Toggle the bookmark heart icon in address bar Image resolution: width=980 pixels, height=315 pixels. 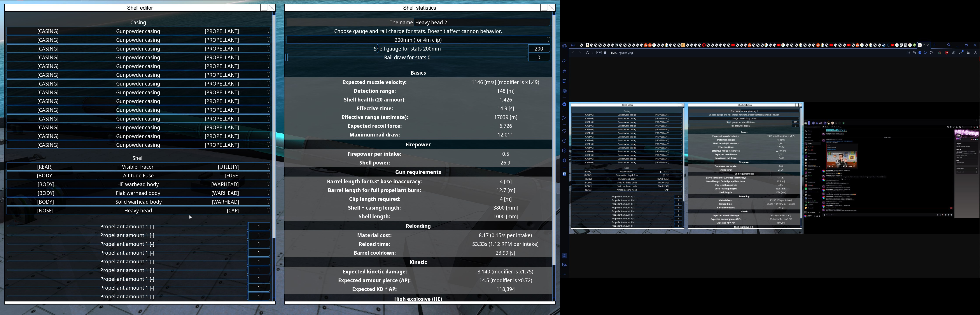(x=931, y=53)
